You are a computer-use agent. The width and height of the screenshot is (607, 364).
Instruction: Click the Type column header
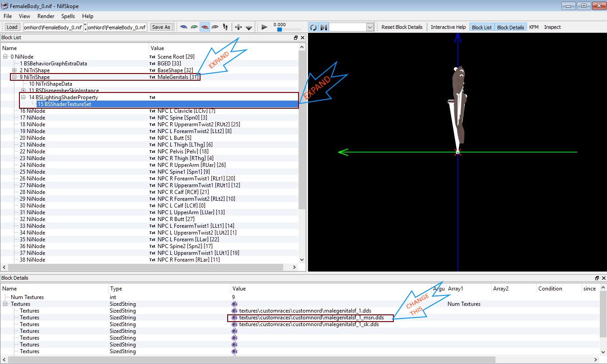(169, 289)
